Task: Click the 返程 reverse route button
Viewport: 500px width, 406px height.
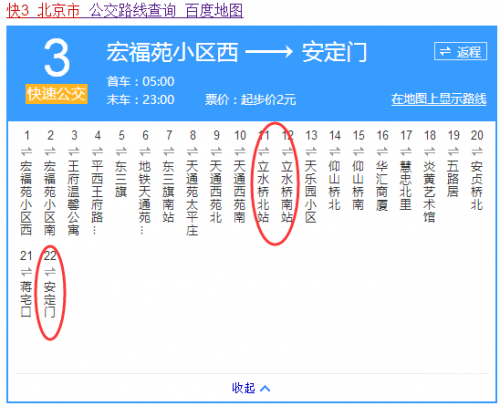Action: pos(460,51)
